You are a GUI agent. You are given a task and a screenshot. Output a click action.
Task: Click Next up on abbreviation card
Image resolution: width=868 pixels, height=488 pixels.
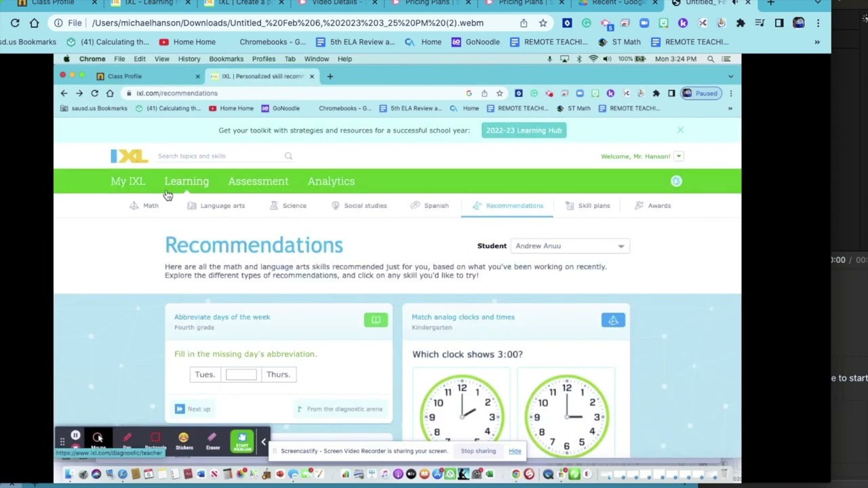click(193, 409)
